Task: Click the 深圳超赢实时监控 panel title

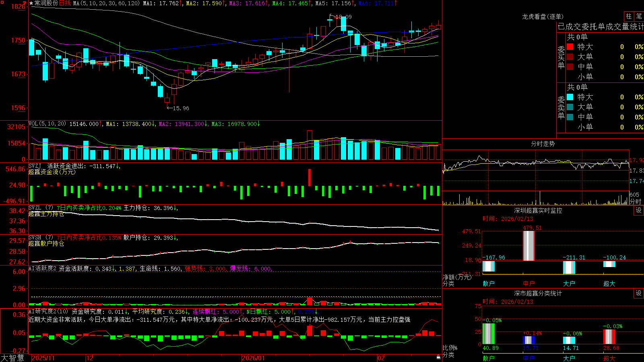Action: (538, 210)
